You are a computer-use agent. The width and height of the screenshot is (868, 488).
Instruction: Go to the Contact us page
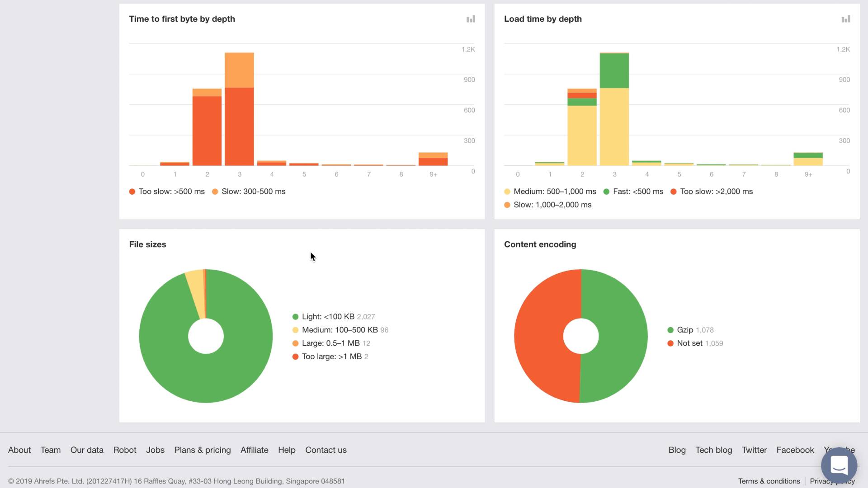326,450
